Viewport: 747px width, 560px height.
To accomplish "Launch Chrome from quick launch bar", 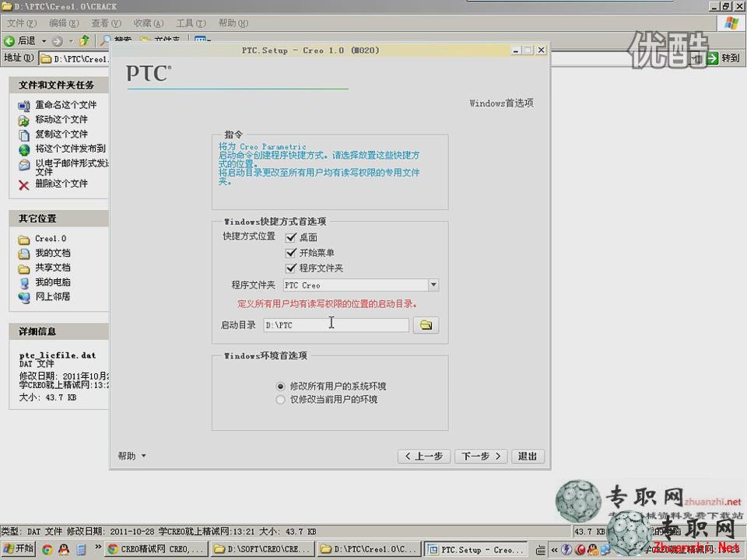I will 47,550.
